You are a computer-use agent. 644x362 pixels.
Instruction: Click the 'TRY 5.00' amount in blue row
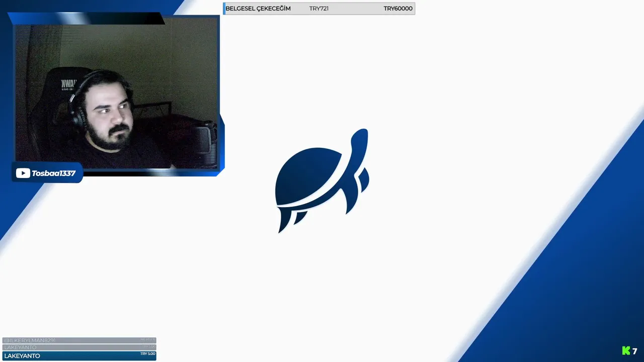pos(148,353)
